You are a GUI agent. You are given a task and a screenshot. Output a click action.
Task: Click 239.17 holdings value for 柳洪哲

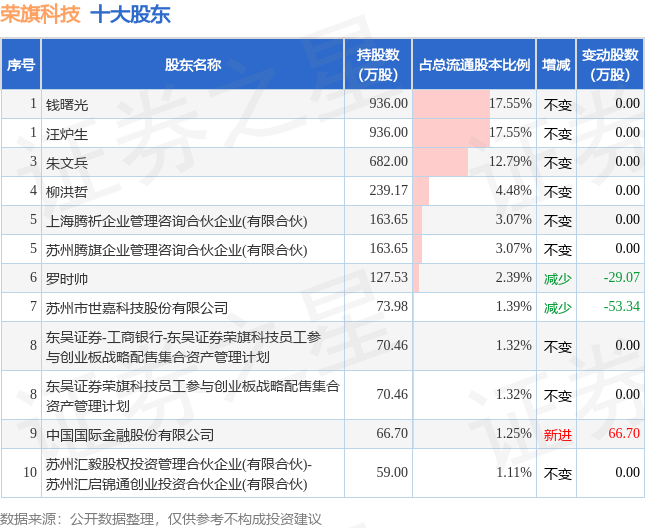(388, 190)
